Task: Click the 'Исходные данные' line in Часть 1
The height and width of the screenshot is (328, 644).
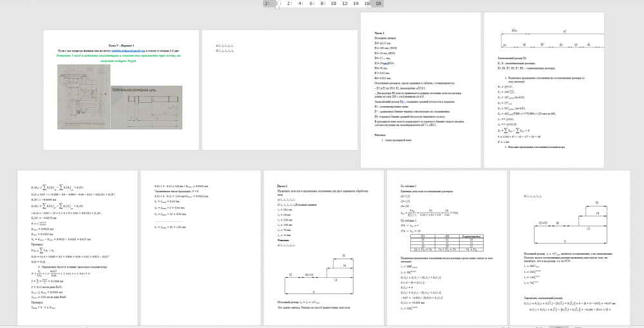Action: click(385, 38)
